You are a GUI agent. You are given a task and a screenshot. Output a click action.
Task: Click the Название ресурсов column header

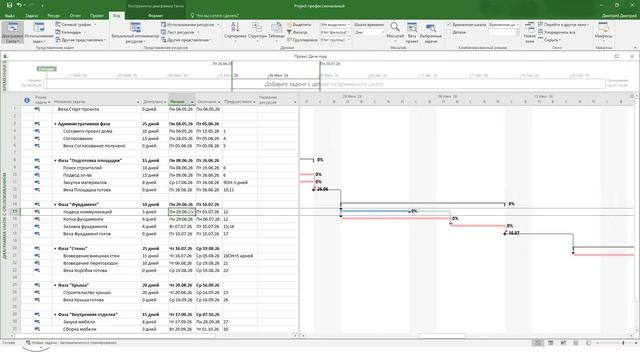[x=278, y=100]
